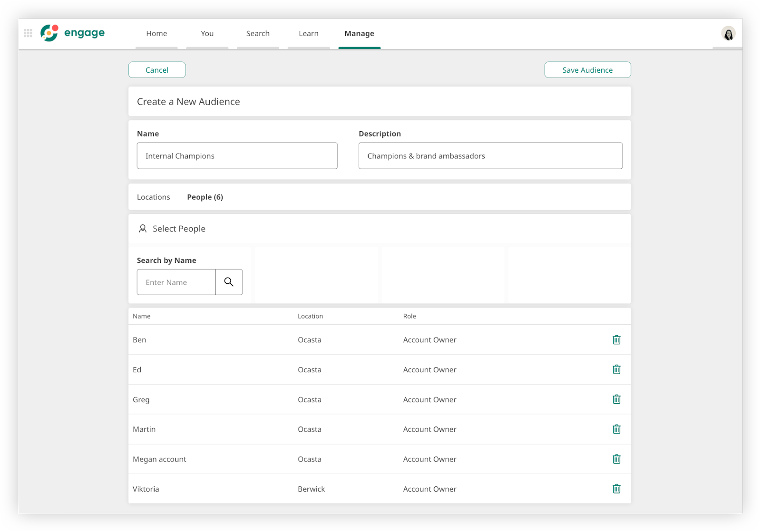Click the Description input field
Viewport: 761px width, 532px height.
(490, 156)
